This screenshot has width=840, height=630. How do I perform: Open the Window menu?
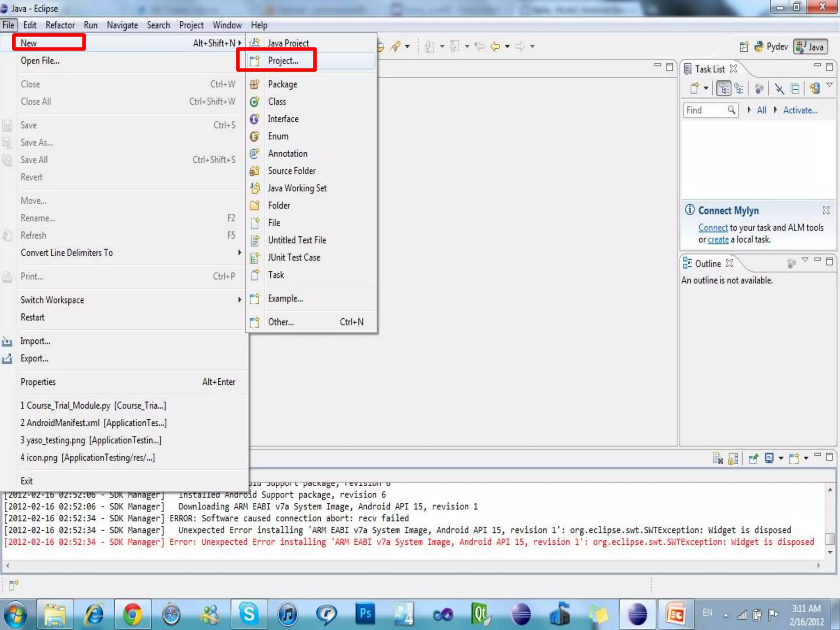(227, 25)
